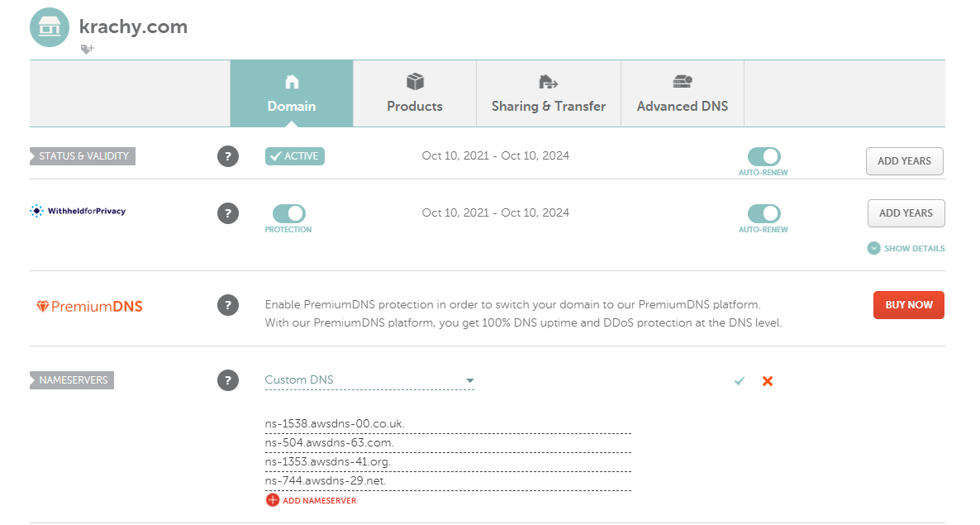Click help icon for WithheldforPrivacy row
Screen dimensions: 980x525
[x=228, y=213]
